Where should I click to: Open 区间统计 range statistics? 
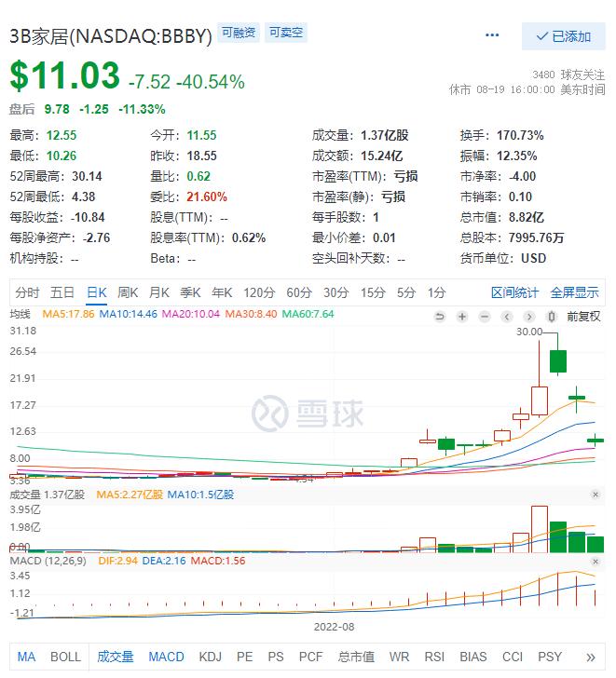click(x=514, y=292)
